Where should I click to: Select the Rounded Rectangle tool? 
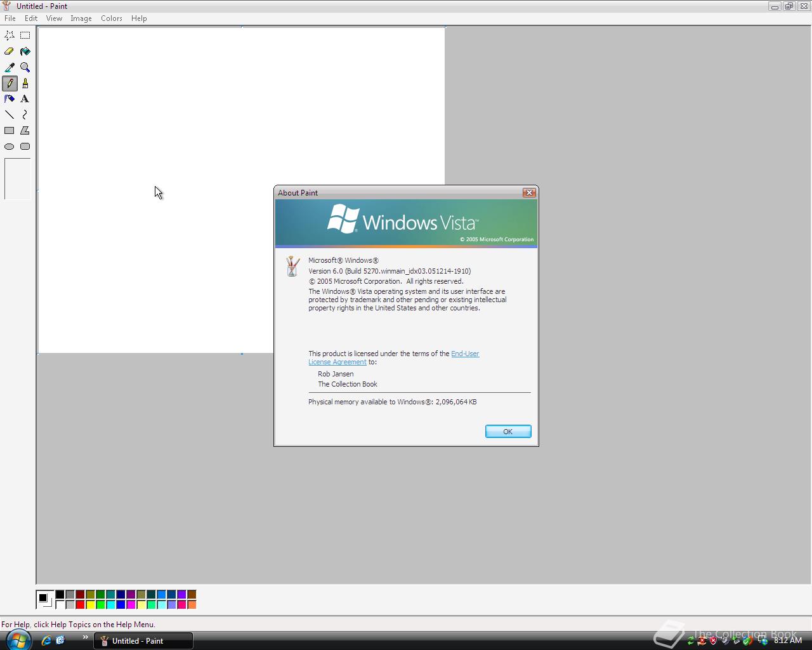[x=25, y=147]
